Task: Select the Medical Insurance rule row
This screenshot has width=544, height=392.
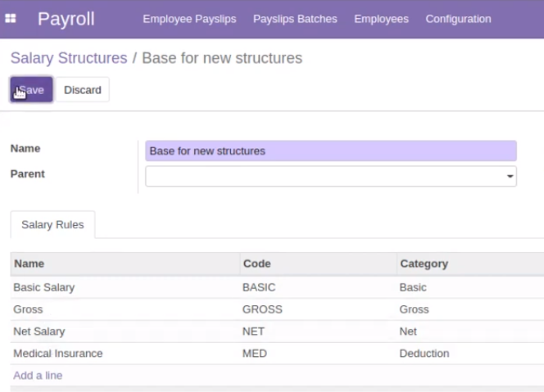Action: click(x=277, y=354)
